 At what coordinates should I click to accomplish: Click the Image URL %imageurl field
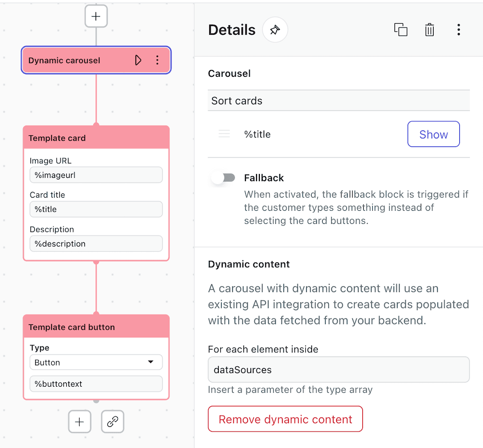pyautogui.click(x=96, y=175)
